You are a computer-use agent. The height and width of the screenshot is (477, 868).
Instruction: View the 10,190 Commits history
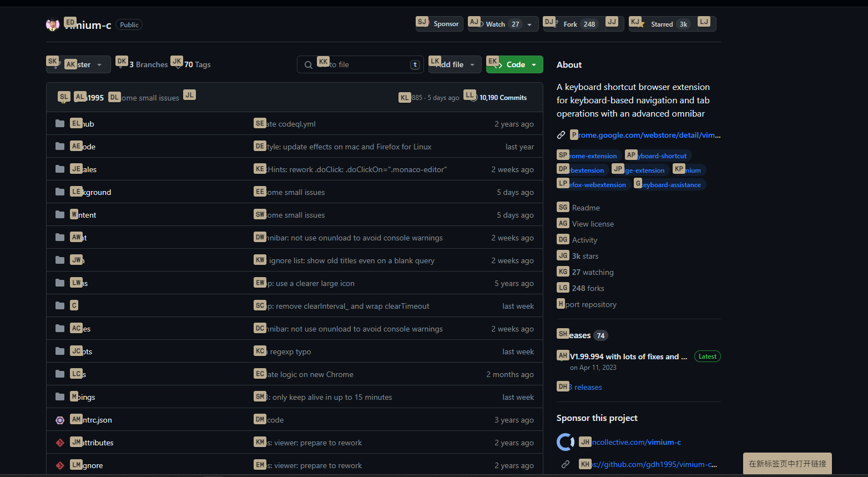click(498, 97)
